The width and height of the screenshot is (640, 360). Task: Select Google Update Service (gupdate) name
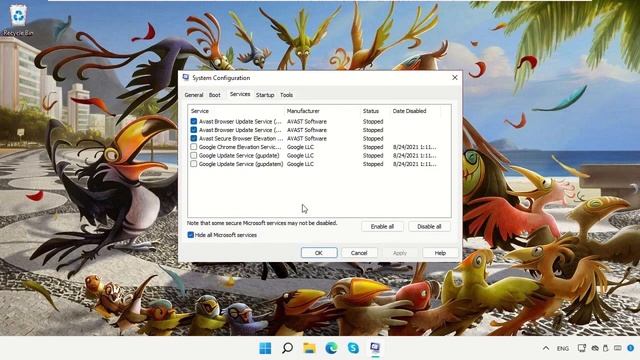[x=239, y=156]
